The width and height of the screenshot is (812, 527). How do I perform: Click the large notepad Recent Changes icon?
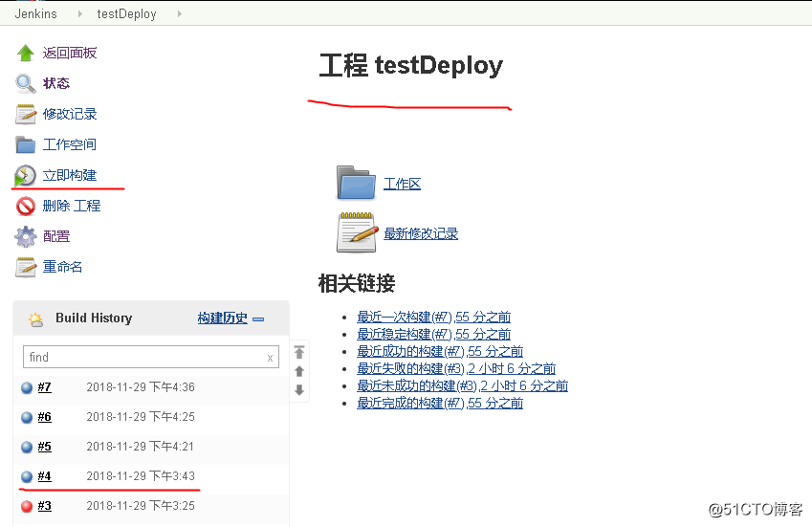click(x=357, y=232)
